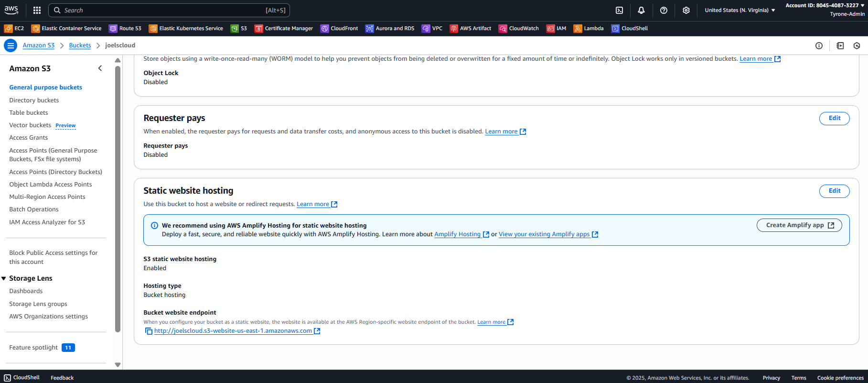Open the account menu dropdown
868x383 pixels.
825,10
